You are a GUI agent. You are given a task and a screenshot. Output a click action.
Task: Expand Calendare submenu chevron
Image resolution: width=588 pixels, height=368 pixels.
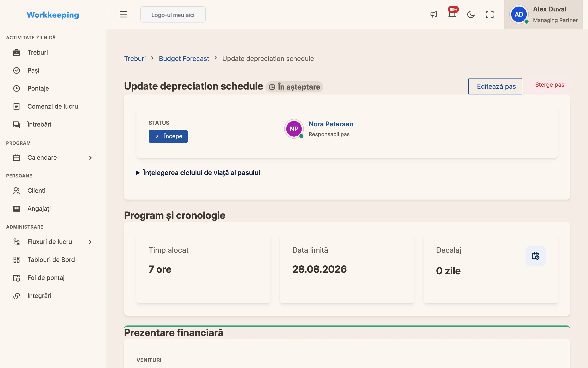tap(90, 158)
